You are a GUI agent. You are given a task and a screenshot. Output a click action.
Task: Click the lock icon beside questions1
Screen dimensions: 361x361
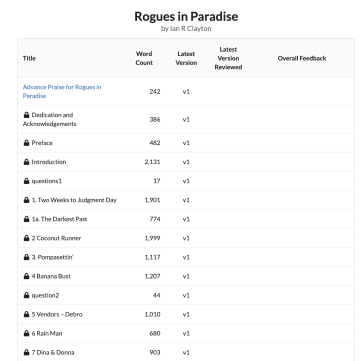coord(26,181)
